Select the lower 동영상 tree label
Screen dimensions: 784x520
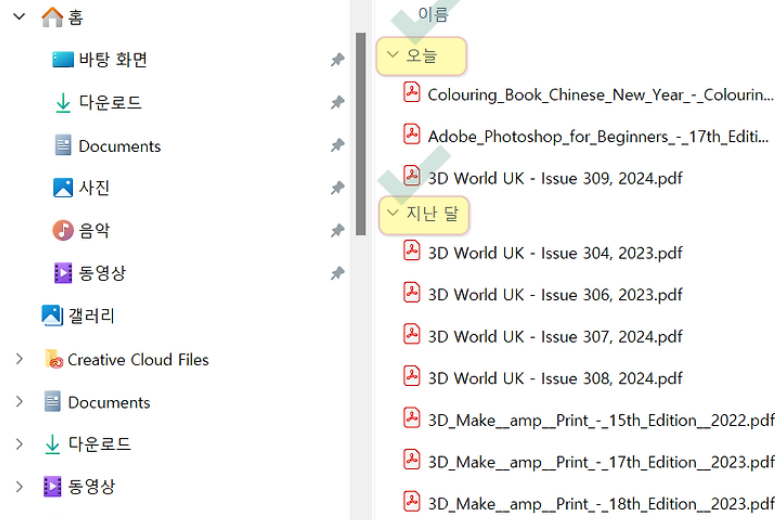(92, 486)
